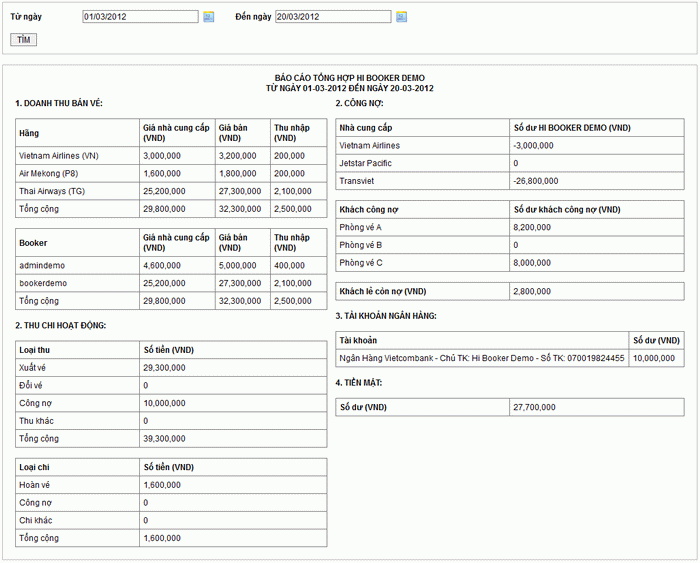Viewport: 700px width, 563px height.
Task: Click the Phòng vé C balance 8,000,000
Action: point(532,263)
